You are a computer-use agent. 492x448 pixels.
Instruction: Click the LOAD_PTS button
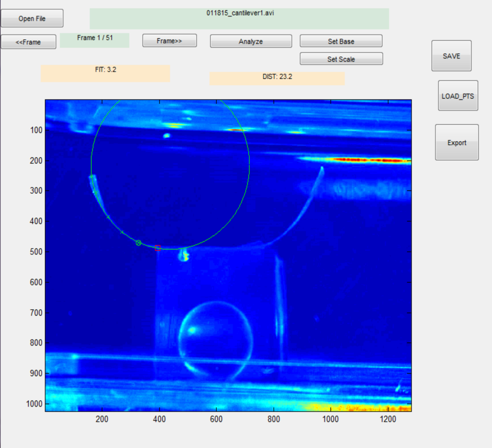tap(458, 96)
